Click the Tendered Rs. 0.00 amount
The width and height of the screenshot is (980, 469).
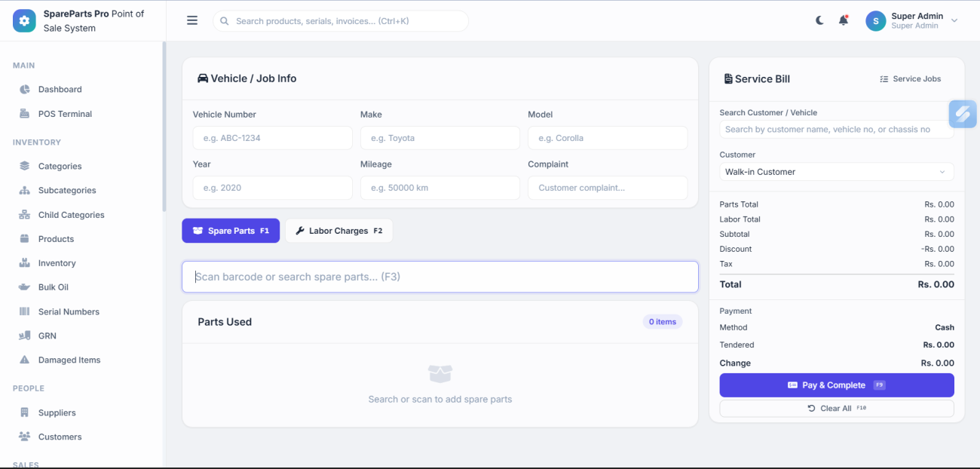click(939, 345)
